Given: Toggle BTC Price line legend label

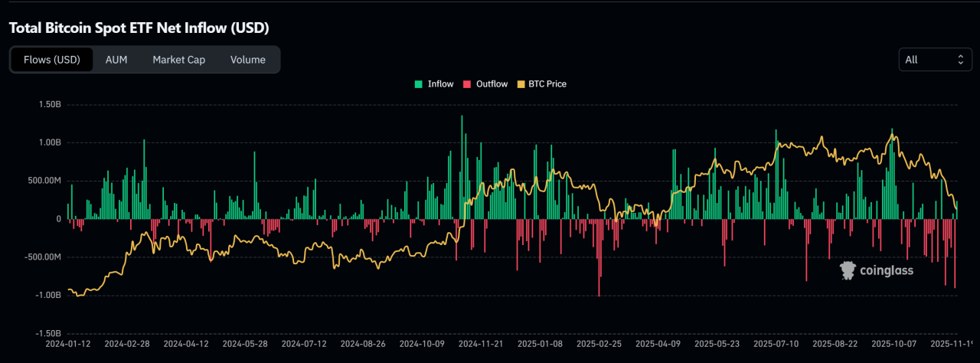Looking at the screenshot, I should (547, 84).
